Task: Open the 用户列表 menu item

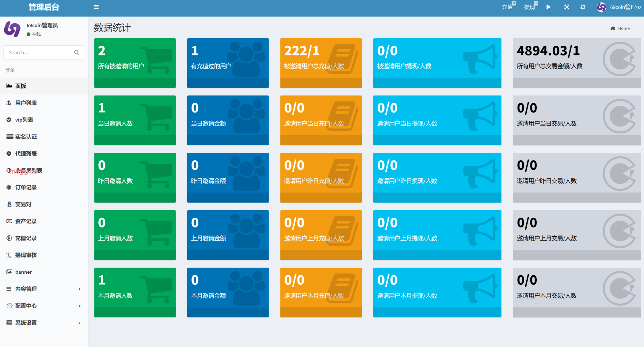Action: click(44, 103)
